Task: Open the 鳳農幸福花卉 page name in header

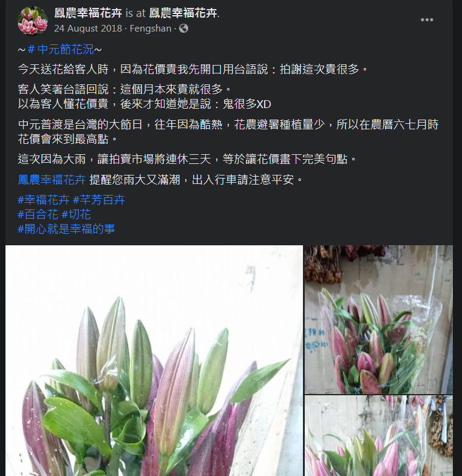Action: (88, 13)
